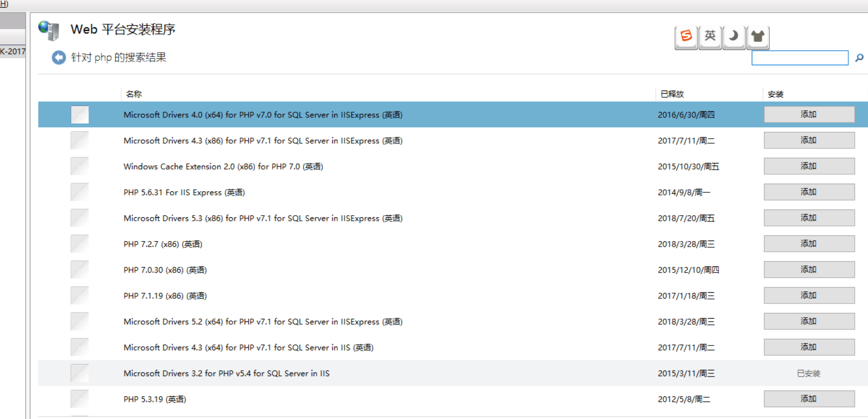Select icon beside PHP 7.0.30 (x86)
The height and width of the screenshot is (419, 868).
(x=80, y=270)
